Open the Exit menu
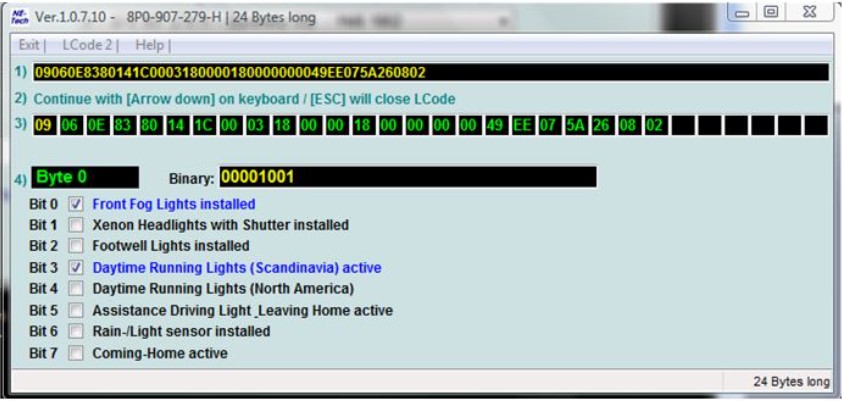 click(29, 45)
